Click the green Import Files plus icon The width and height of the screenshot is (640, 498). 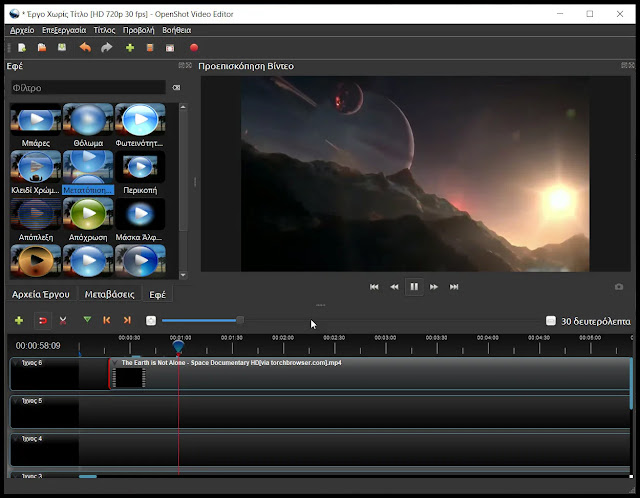tap(130, 48)
